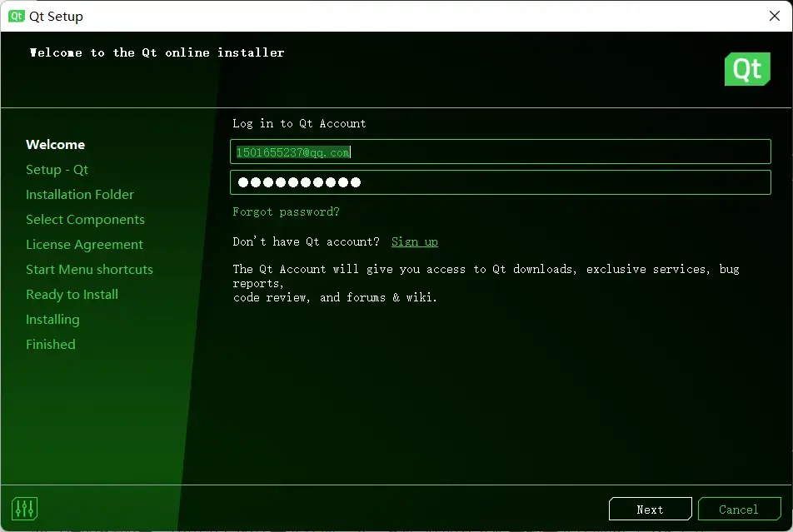This screenshot has height=532, width=793.
Task: Click the 'Don't have Qt account?' text
Action: pyautogui.click(x=306, y=241)
